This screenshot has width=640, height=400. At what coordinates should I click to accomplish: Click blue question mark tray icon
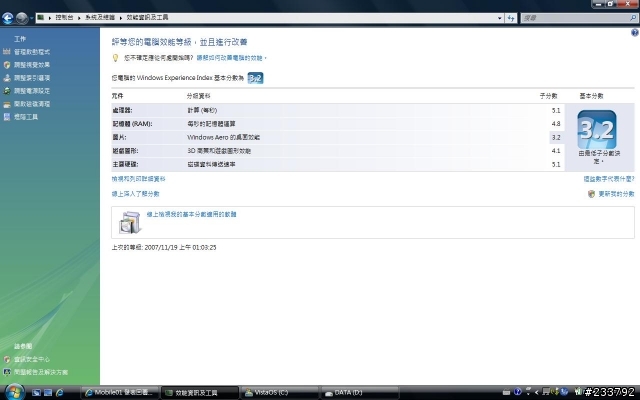click(x=518, y=392)
